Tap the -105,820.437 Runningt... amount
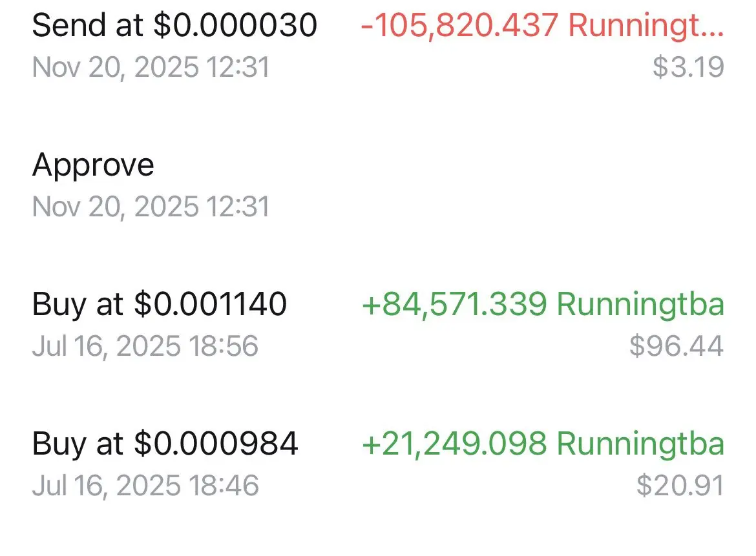Viewport: 756px width, 556px height. click(542, 25)
